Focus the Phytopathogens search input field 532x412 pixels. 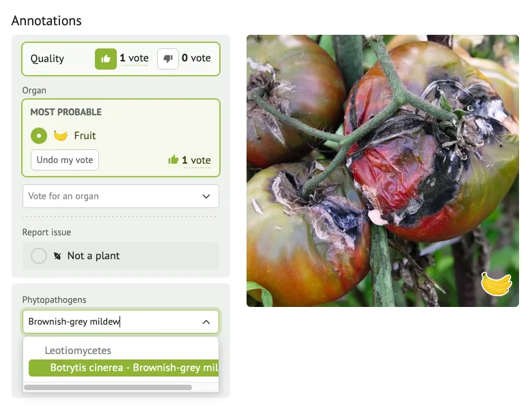(112, 321)
